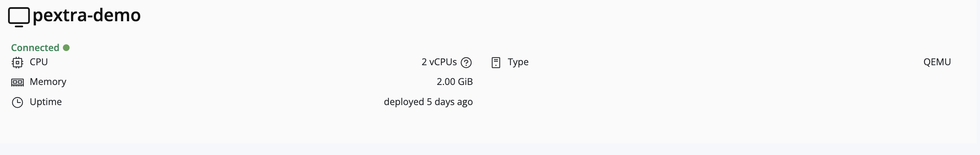Click the QEMU type value
The width and height of the screenshot is (980, 155).
point(937,62)
